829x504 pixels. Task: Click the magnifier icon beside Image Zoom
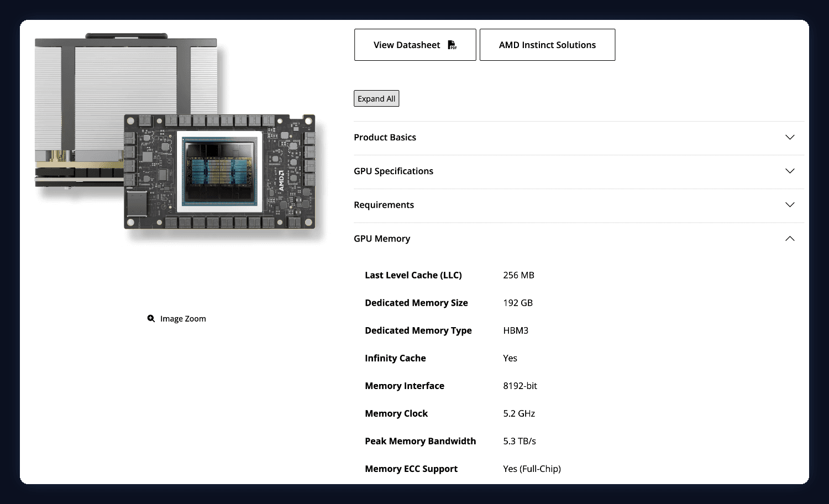(x=151, y=318)
